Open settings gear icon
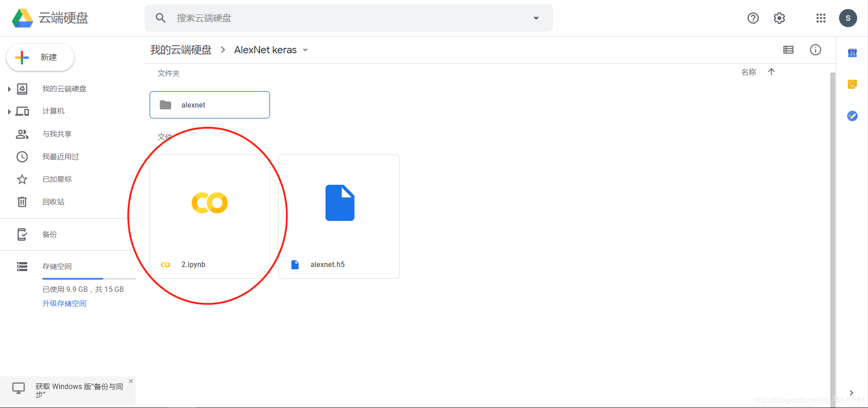The image size is (868, 408). [779, 18]
